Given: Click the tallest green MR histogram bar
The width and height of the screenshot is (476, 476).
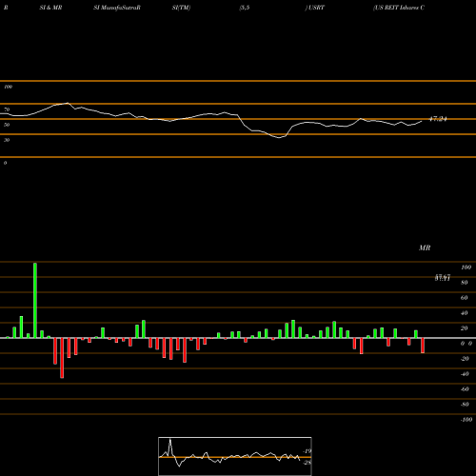Looking at the screenshot, I should tap(35, 301).
